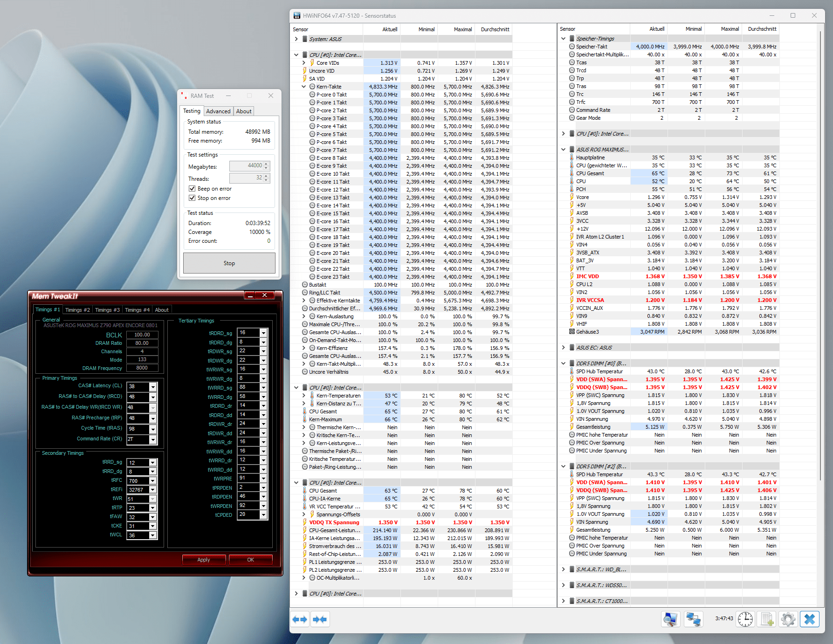Click the System: ASUS chip icon
Viewport: 833px width, 644px height.
pyautogui.click(x=305, y=39)
